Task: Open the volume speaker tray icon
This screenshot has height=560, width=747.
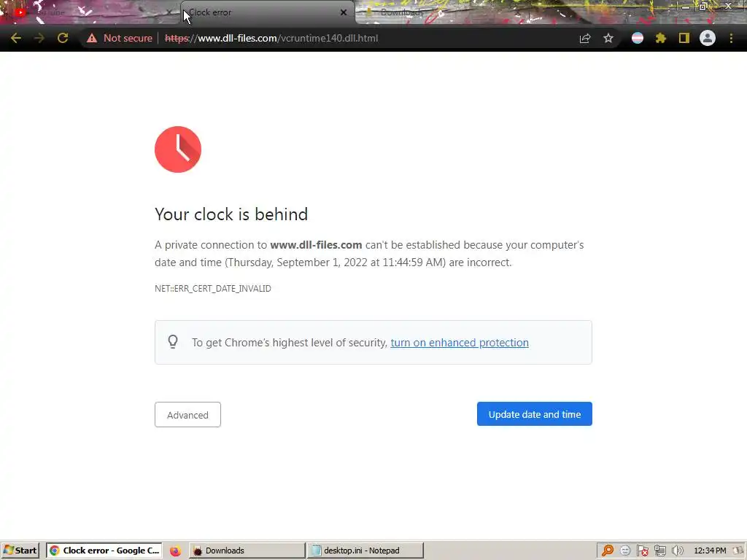Action: coord(677,551)
